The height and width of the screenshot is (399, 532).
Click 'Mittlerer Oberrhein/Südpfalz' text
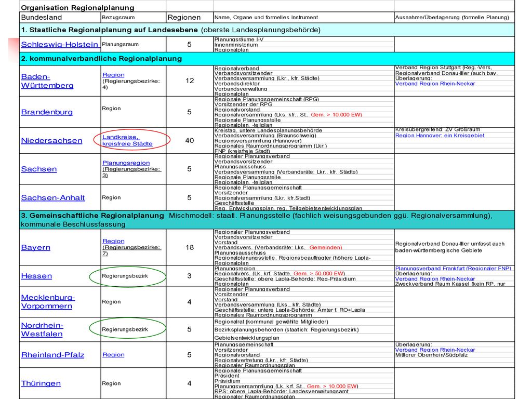click(431, 355)
